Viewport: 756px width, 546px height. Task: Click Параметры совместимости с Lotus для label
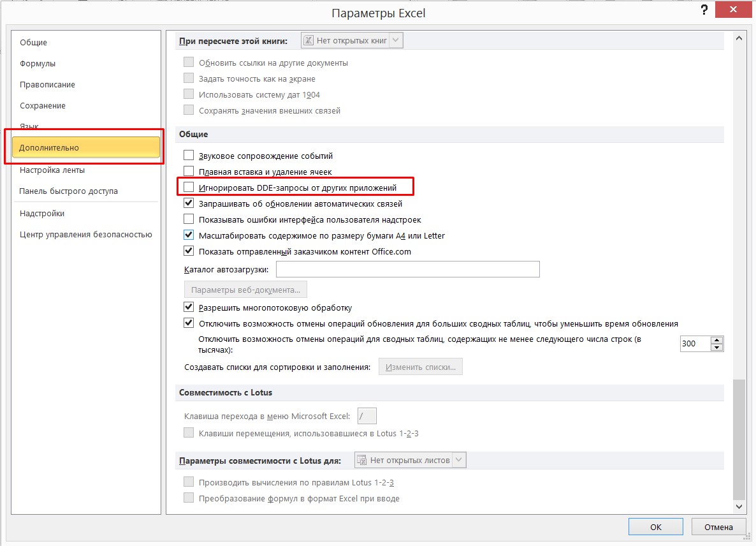pyautogui.click(x=260, y=461)
